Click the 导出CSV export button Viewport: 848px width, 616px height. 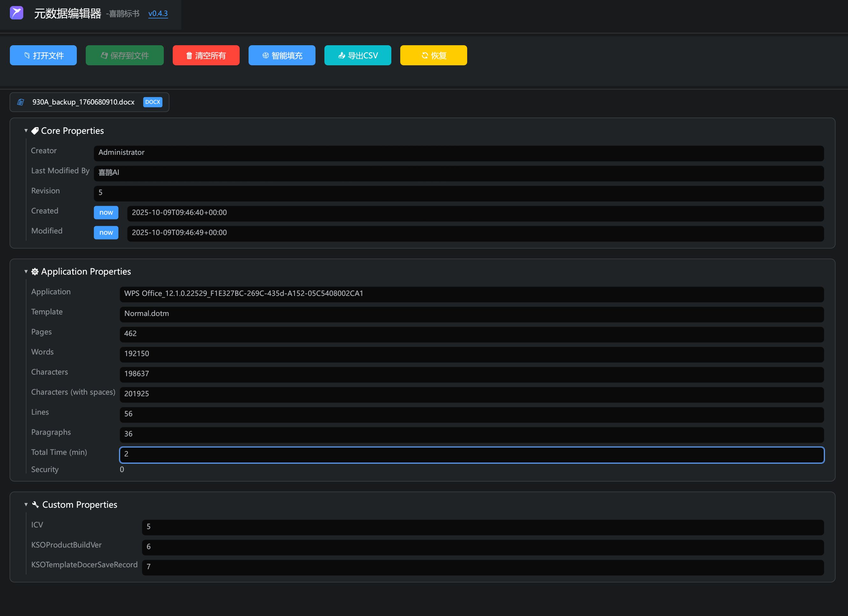(x=358, y=55)
